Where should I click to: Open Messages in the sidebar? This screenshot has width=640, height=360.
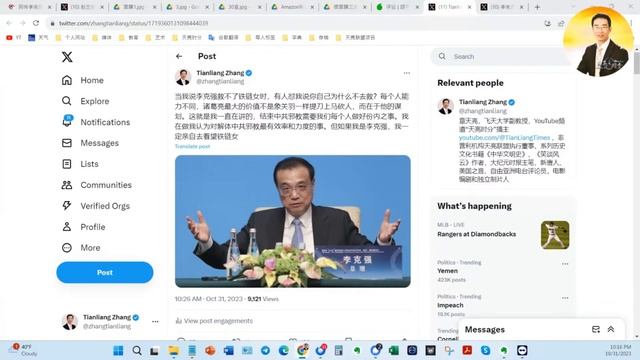point(90,143)
